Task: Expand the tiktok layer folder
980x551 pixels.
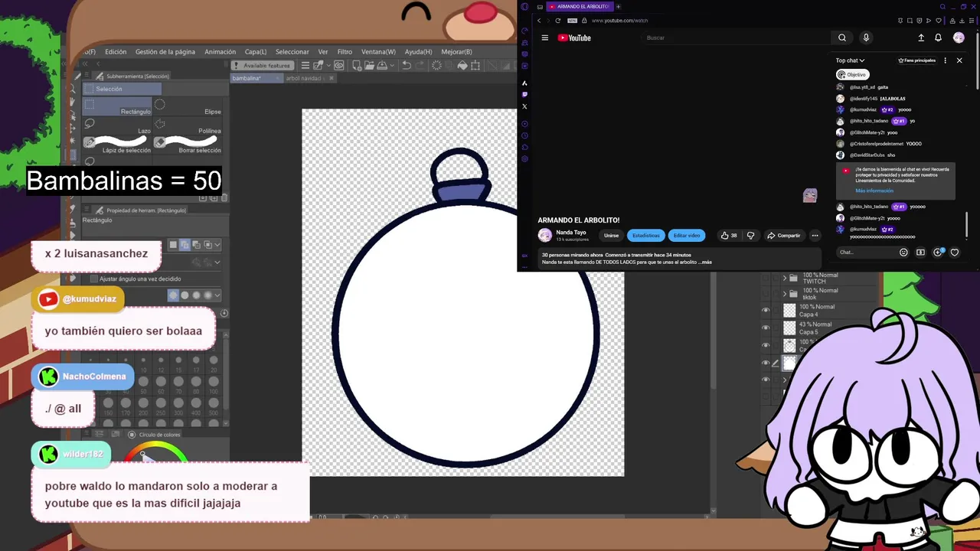Action: tap(785, 294)
